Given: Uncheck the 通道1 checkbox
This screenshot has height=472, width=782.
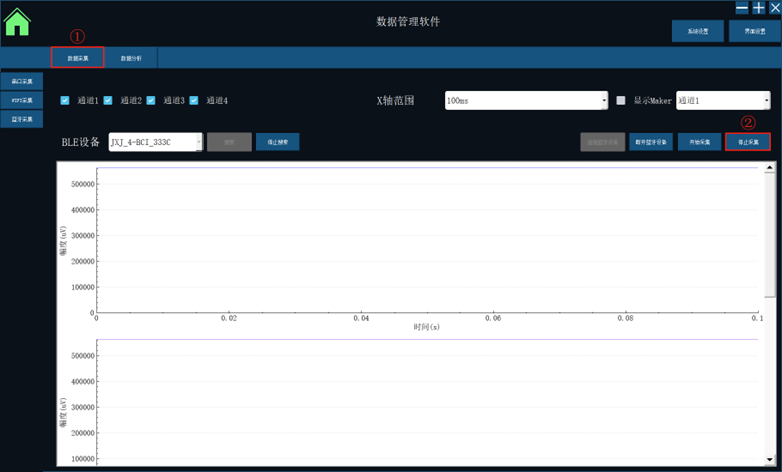Looking at the screenshot, I should click(65, 101).
